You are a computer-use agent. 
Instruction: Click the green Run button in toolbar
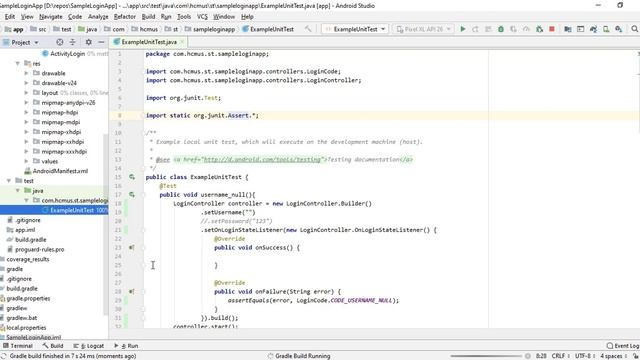click(462, 29)
